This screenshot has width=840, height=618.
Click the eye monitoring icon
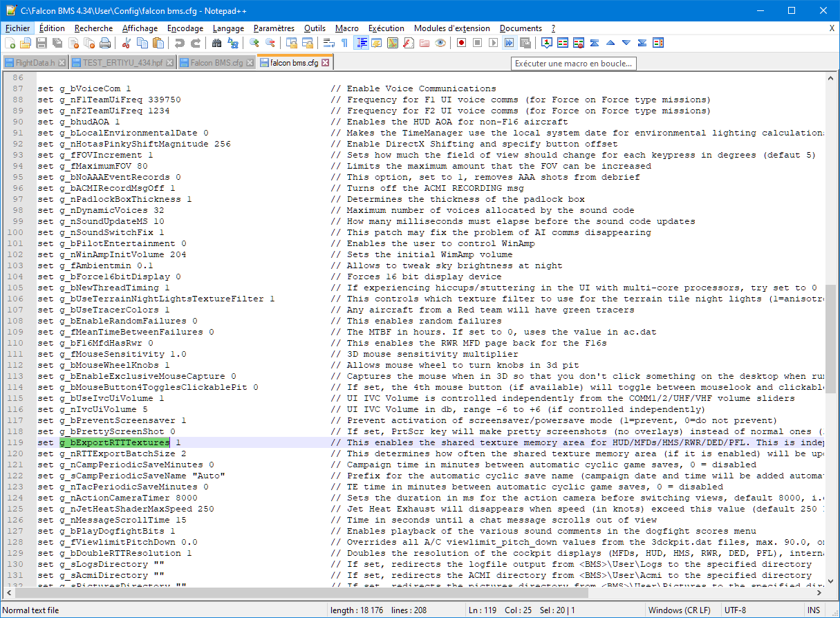(440, 43)
